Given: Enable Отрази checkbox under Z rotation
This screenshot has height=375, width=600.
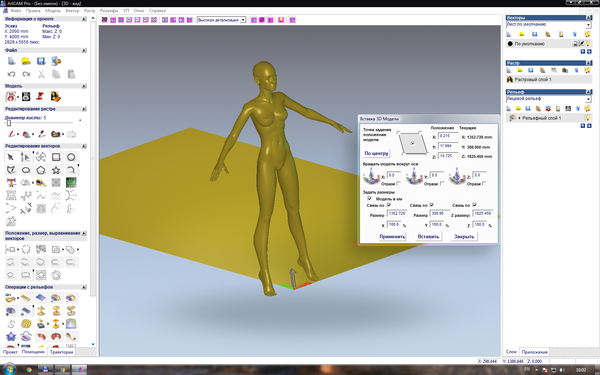Looking at the screenshot, I should [x=484, y=184].
